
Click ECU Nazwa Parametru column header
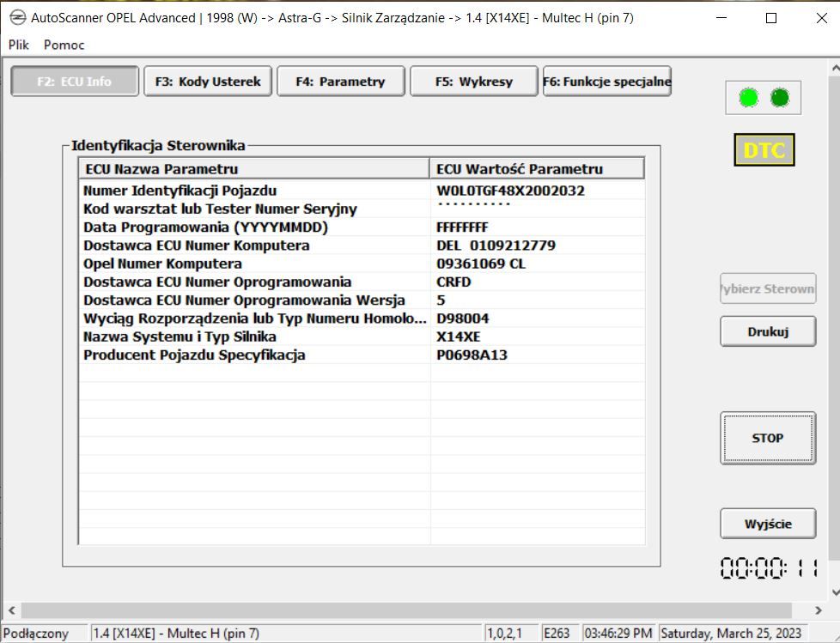click(x=254, y=168)
